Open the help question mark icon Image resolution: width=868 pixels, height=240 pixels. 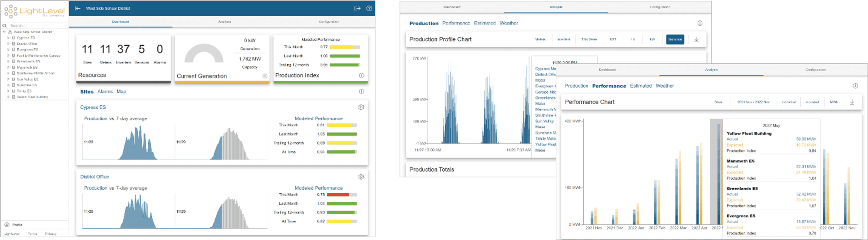[369, 8]
